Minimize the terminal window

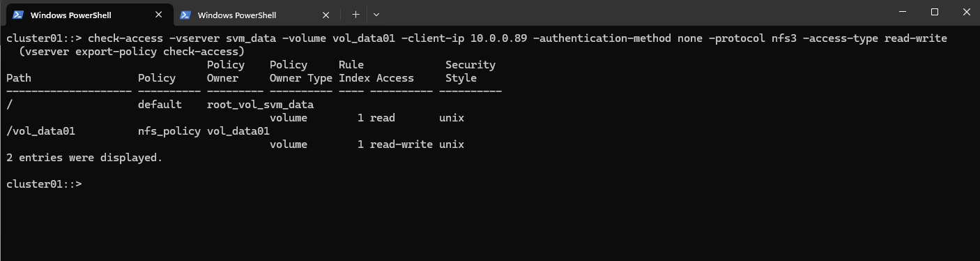904,12
